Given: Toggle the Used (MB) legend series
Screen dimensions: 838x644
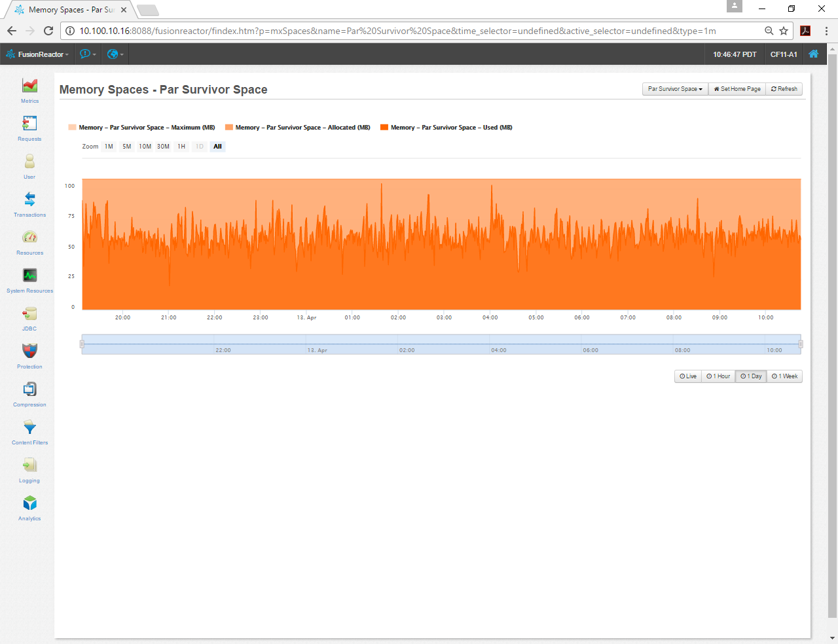Looking at the screenshot, I should (x=446, y=128).
